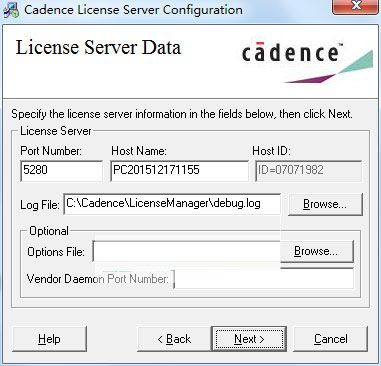Click the License Server group label
Screen dimensions: 381x366
click(x=56, y=131)
